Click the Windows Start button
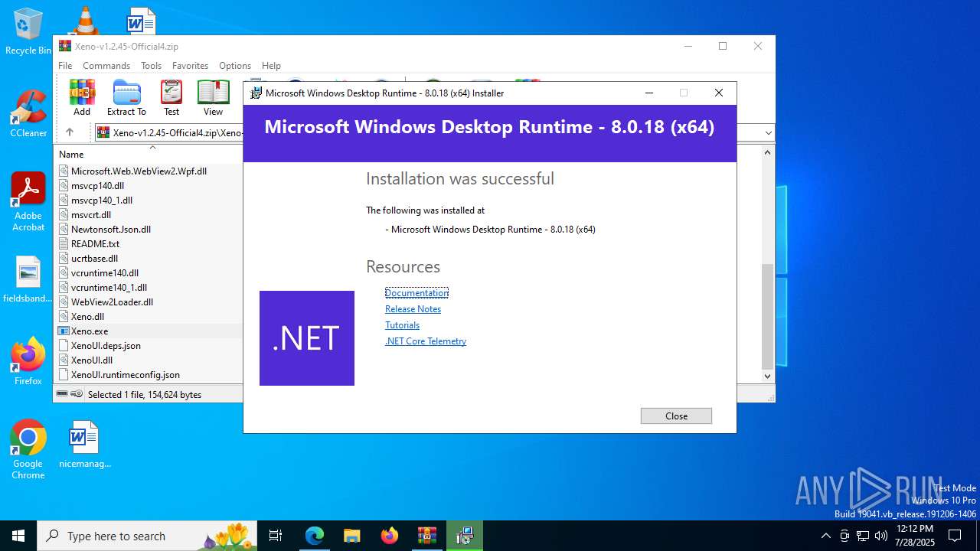980x551 pixels. [18, 536]
